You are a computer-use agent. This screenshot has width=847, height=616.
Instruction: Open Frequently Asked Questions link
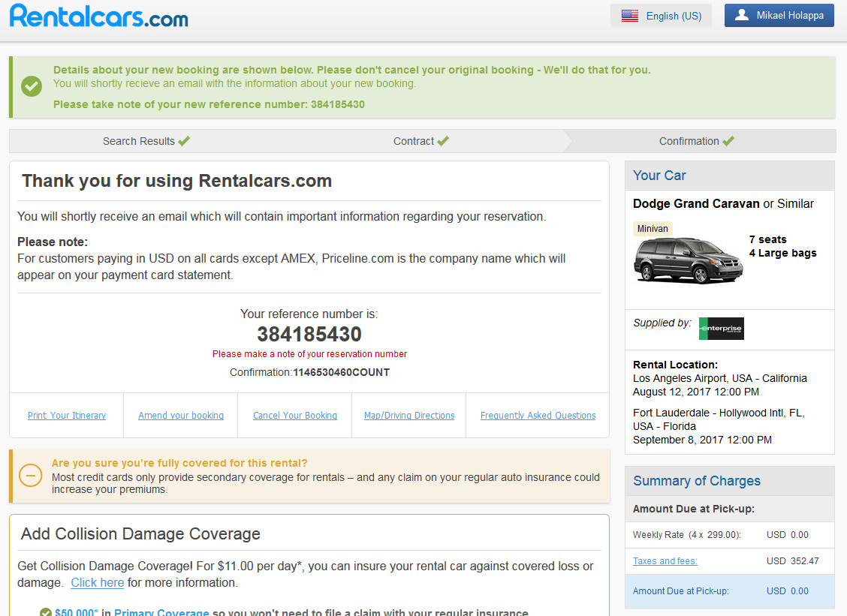click(538, 416)
